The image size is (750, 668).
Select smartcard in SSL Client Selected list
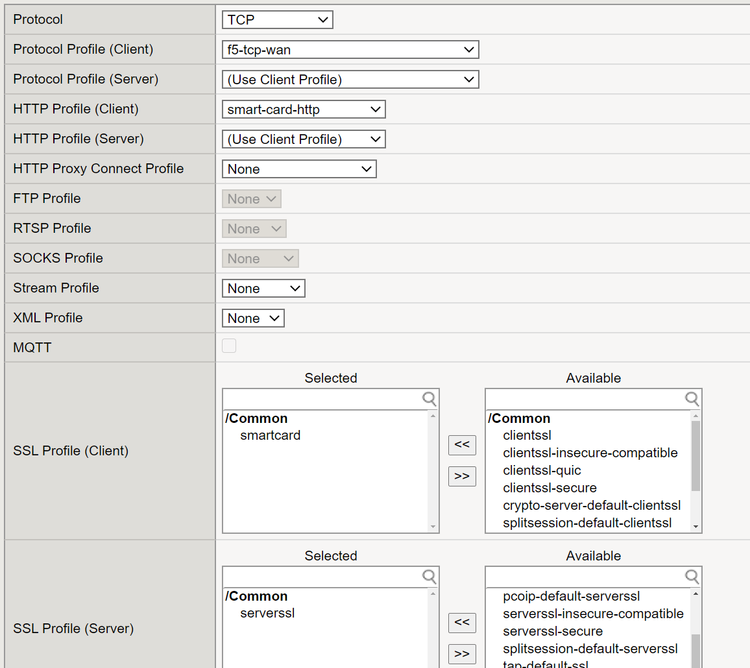point(270,435)
